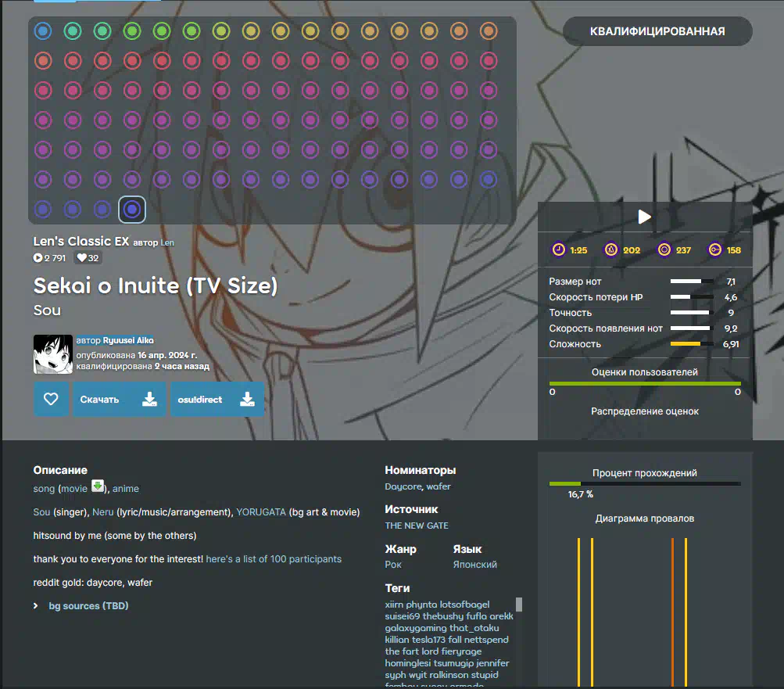This screenshot has width=784, height=689.
Task: Open mapper Ryuusei Aika's profile link
Action: [128, 340]
